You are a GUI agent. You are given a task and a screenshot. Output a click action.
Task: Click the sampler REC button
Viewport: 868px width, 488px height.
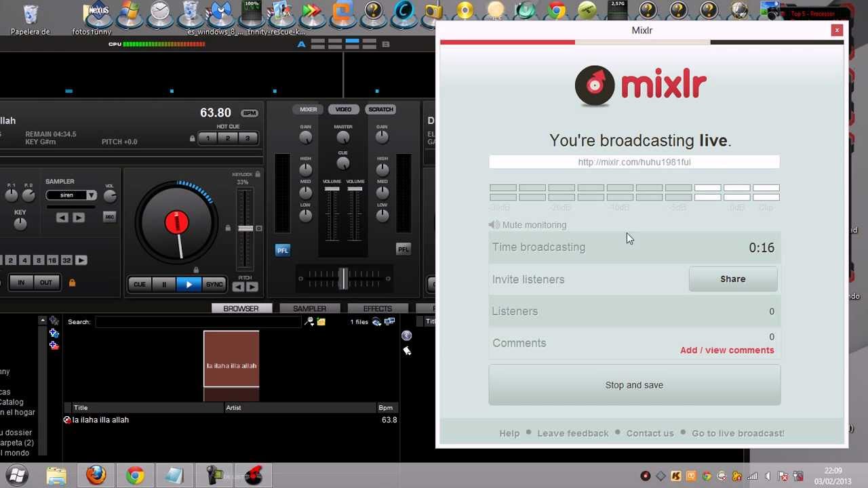point(109,217)
